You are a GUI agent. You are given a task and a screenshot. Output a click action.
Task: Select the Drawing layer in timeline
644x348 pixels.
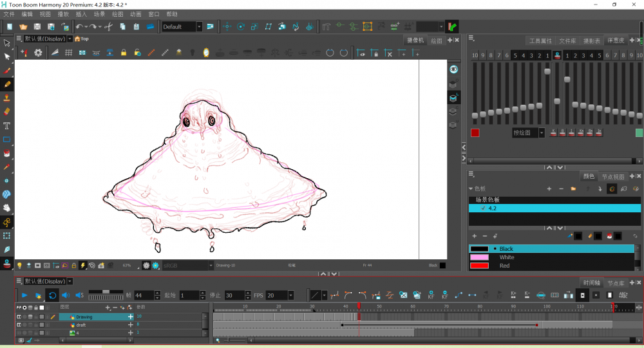pyautogui.click(x=85, y=317)
